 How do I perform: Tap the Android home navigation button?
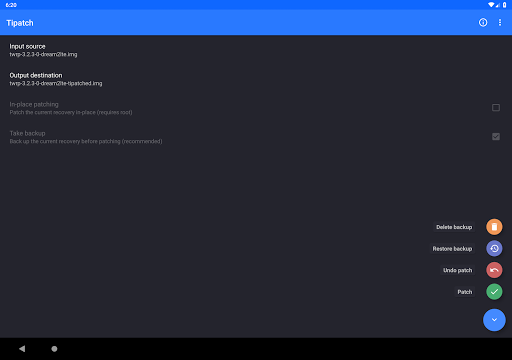pos(54,349)
